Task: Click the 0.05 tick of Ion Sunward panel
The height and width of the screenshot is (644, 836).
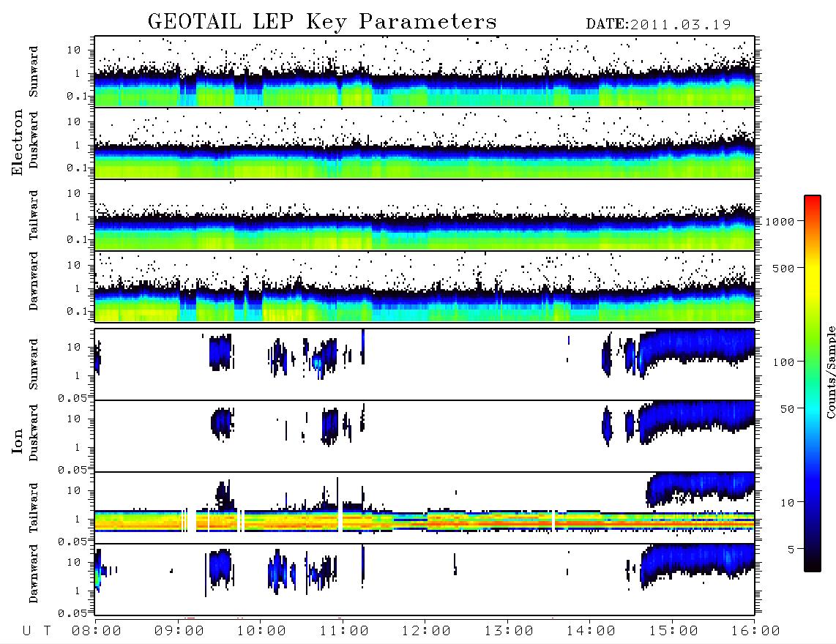Action: (72, 397)
